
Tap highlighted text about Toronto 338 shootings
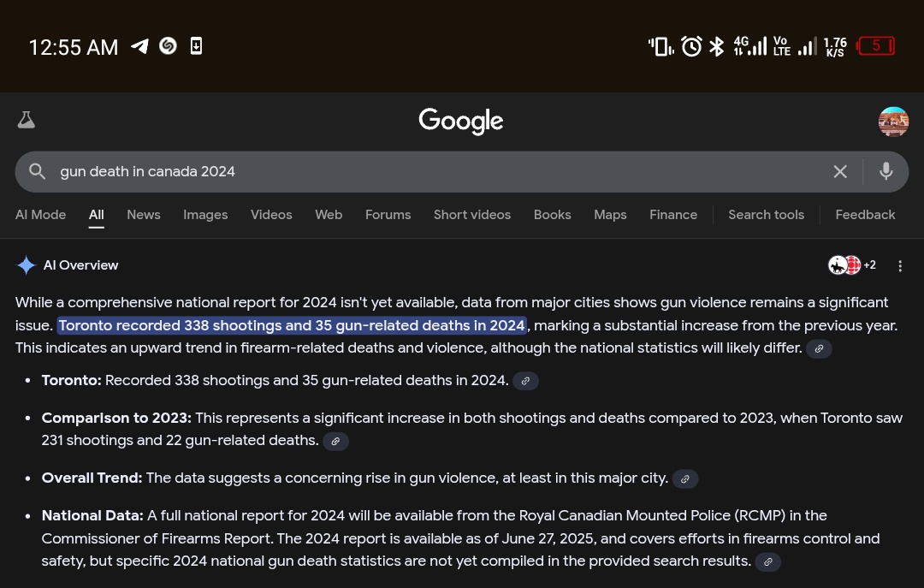point(292,325)
